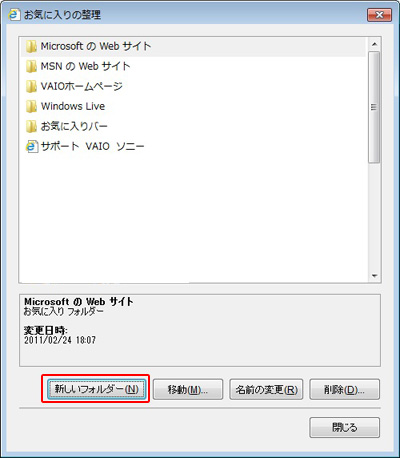Screen dimensions: 400x458
Task: Open the 移動(M)... move dialog
Action: coord(188,389)
